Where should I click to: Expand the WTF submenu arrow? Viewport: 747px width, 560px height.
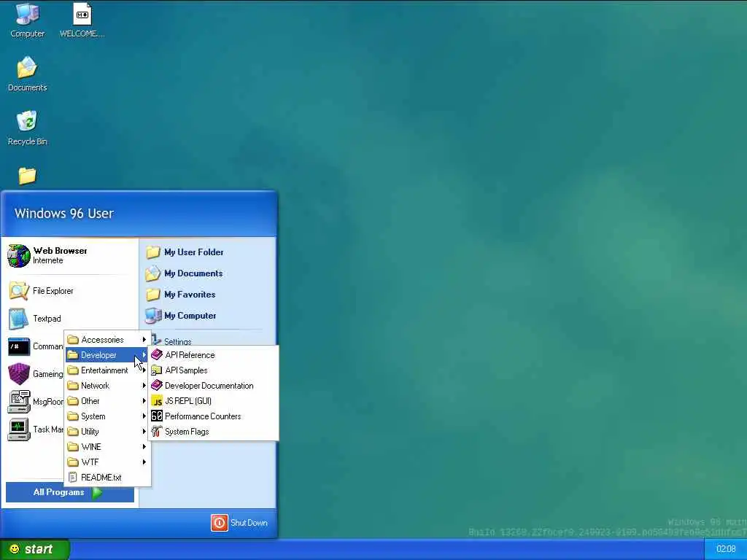(x=144, y=462)
